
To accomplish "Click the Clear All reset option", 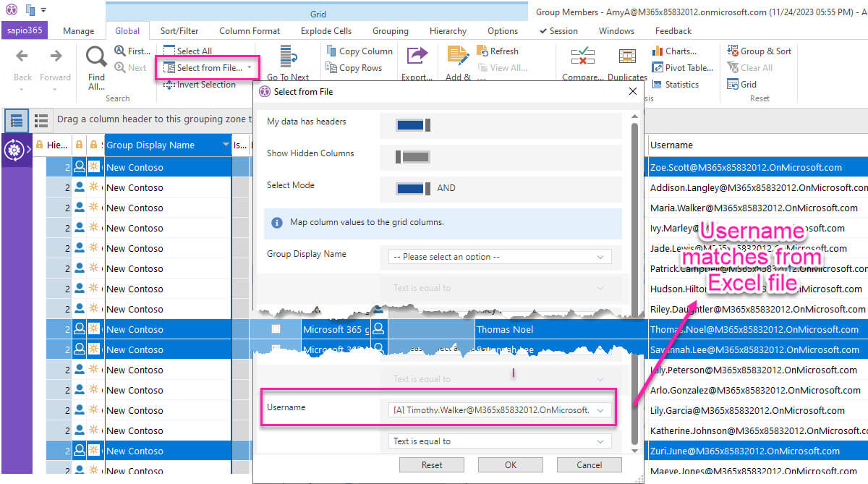I will click(x=750, y=68).
